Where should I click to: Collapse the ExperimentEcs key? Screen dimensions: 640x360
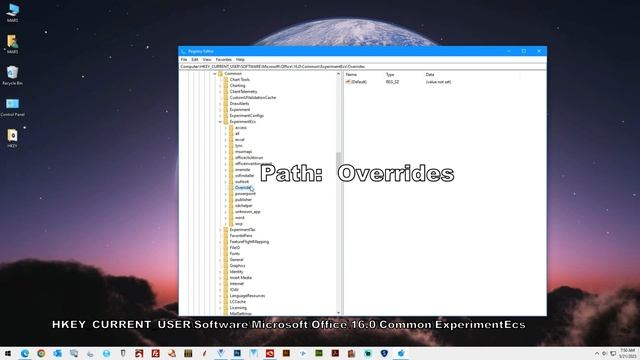tap(220, 122)
